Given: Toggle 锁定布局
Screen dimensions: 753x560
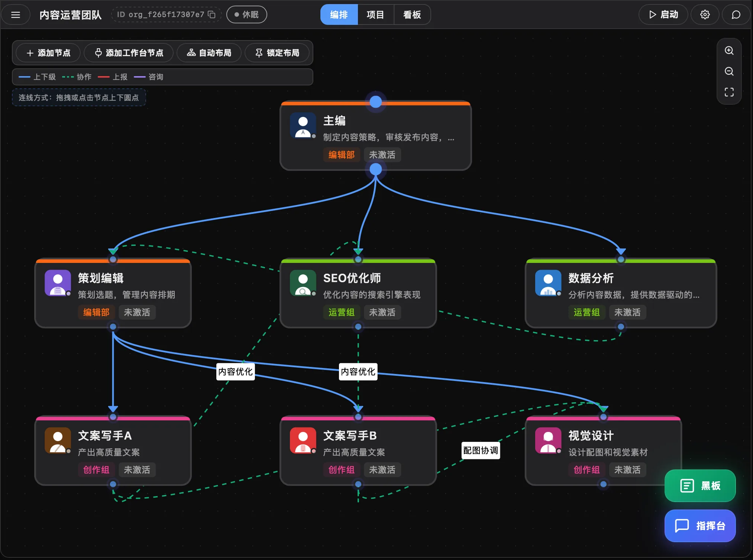Looking at the screenshot, I should pos(277,53).
